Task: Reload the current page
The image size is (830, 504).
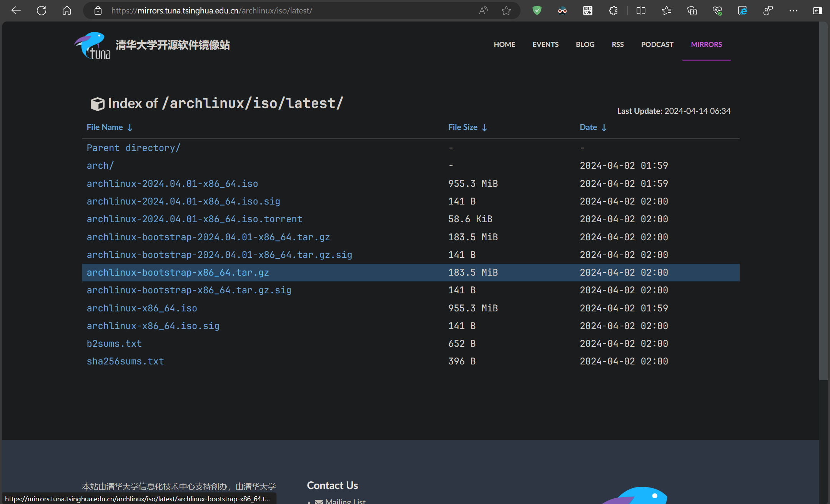Action: coord(42,11)
